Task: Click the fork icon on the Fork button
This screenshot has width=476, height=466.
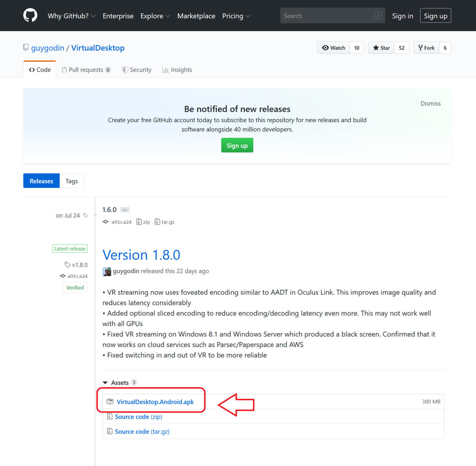Action: tap(420, 48)
